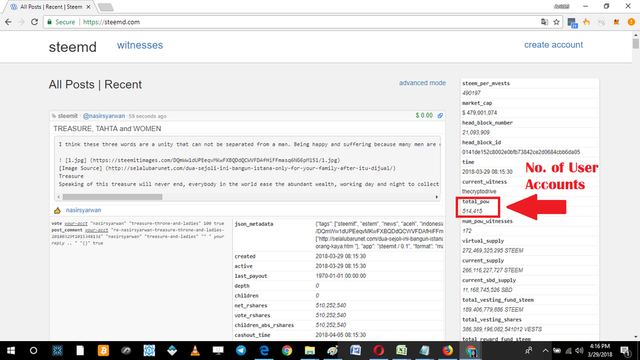Open a new browser tab
The image size is (640, 360).
click(x=106, y=7)
